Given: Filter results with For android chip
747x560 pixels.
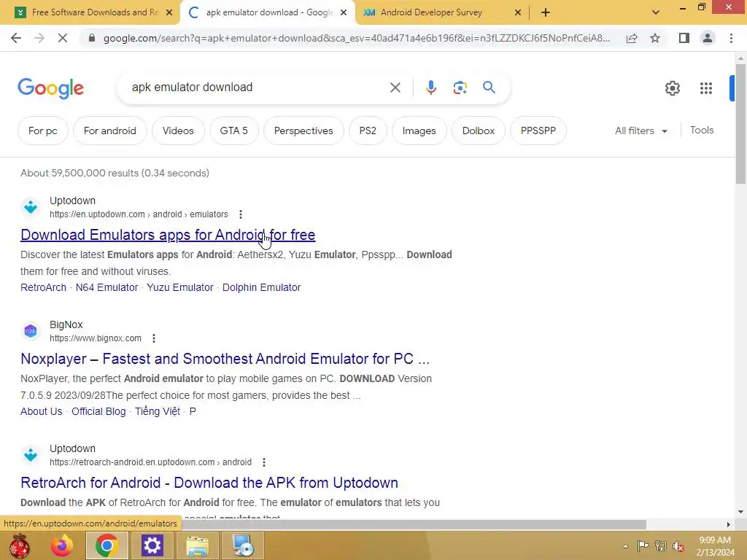Looking at the screenshot, I should tap(110, 131).
